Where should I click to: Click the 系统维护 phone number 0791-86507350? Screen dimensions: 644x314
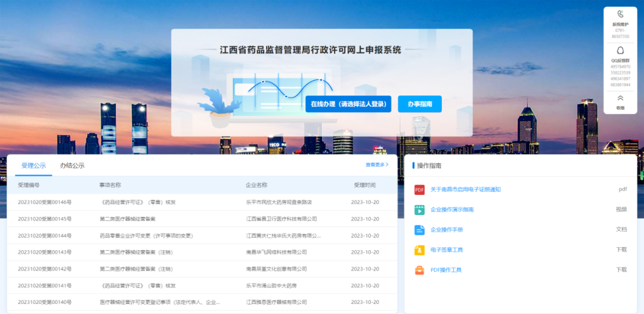[620, 33]
